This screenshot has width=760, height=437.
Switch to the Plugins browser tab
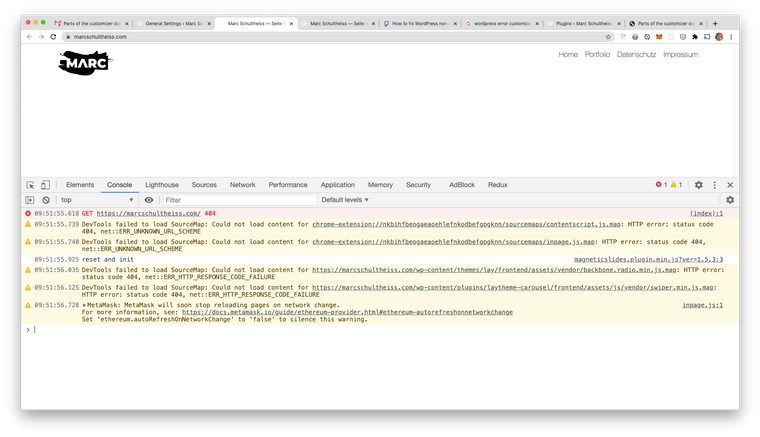tap(583, 23)
